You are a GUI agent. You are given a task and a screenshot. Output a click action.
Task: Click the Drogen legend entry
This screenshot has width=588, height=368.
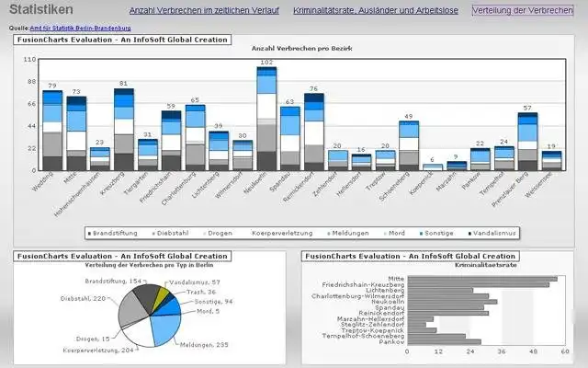pyautogui.click(x=218, y=233)
